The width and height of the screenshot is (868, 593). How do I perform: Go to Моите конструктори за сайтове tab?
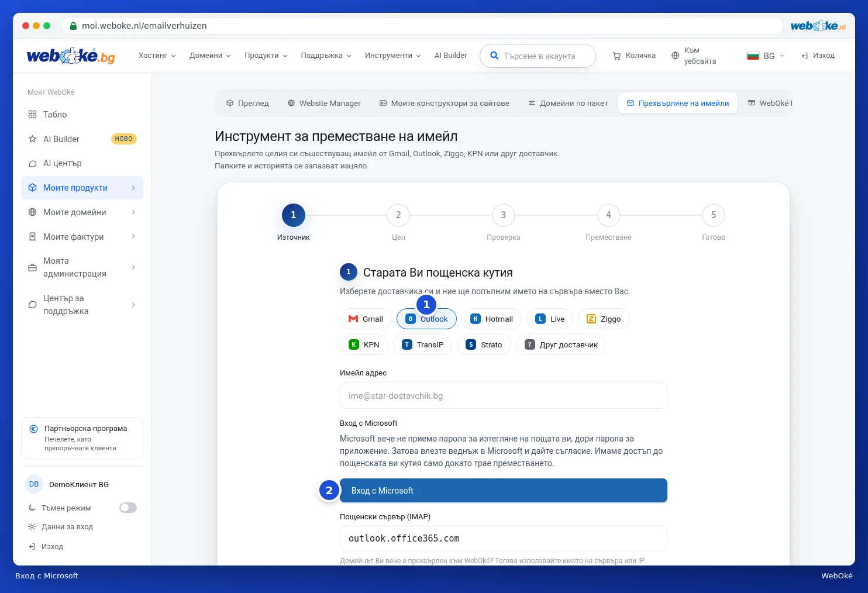pos(445,104)
